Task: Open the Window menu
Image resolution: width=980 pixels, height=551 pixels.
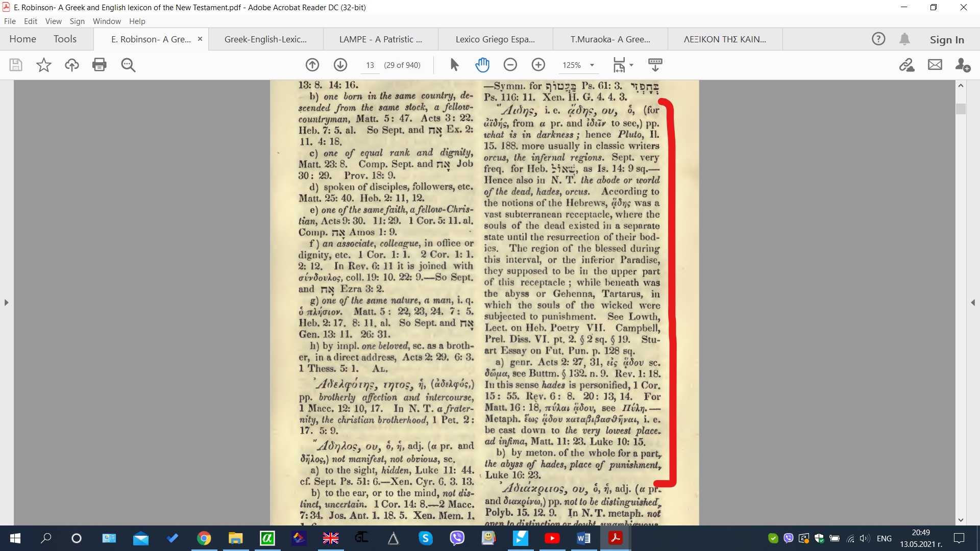Action: 107,21
